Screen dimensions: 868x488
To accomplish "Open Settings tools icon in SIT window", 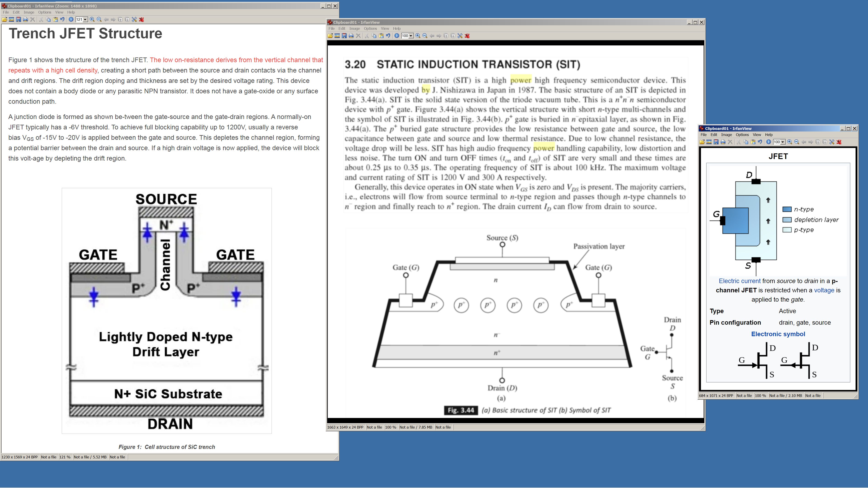I will [x=460, y=36].
